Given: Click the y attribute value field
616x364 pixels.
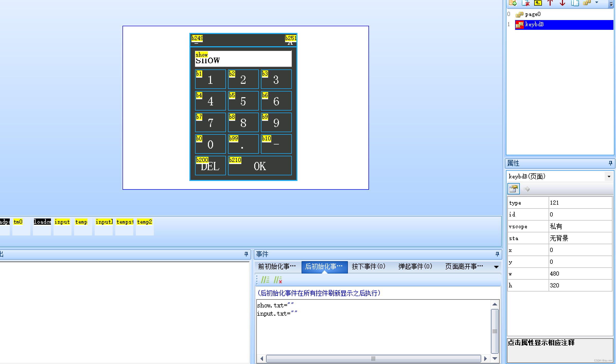Looking at the screenshot, I should tap(580, 262).
